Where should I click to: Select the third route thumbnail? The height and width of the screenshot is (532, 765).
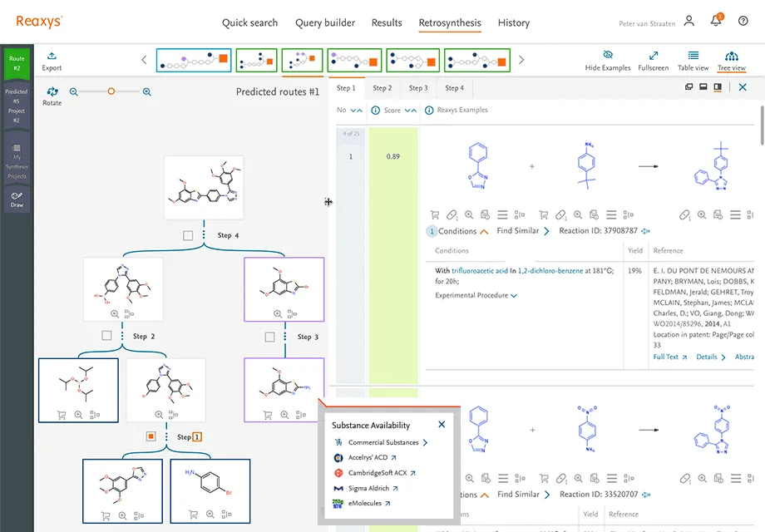[x=302, y=60]
